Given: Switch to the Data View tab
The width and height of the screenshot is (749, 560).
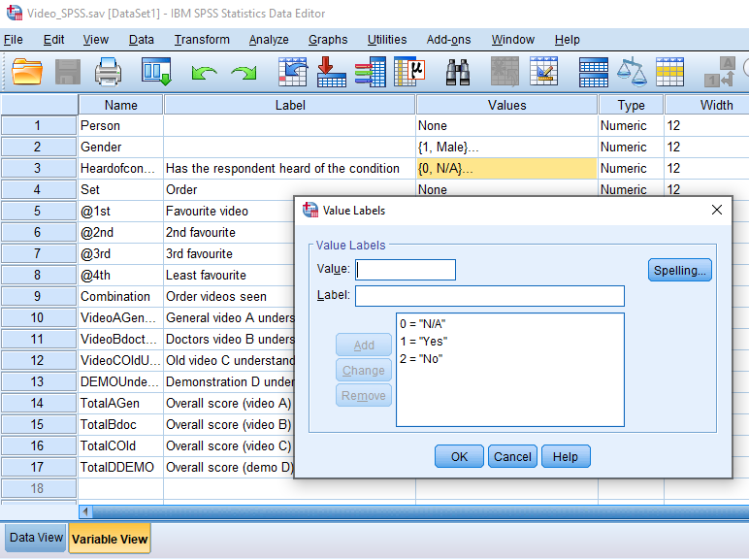Looking at the screenshot, I should pos(36,538).
